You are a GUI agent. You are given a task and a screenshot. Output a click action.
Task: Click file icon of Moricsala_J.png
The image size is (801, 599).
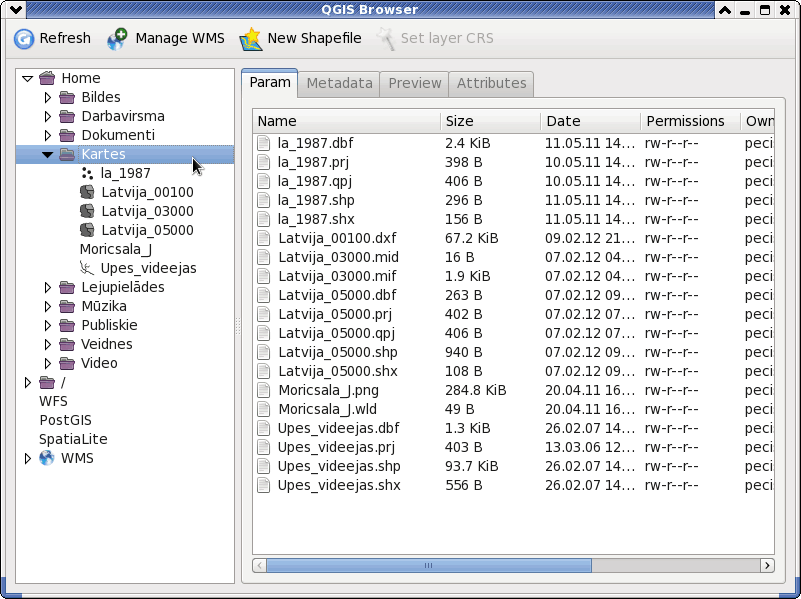click(x=264, y=390)
